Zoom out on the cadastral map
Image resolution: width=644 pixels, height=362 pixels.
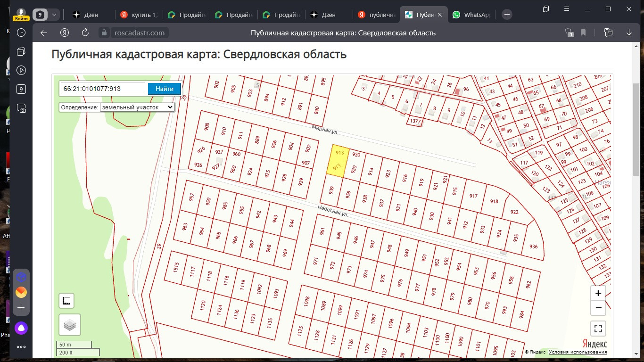pyautogui.click(x=598, y=308)
